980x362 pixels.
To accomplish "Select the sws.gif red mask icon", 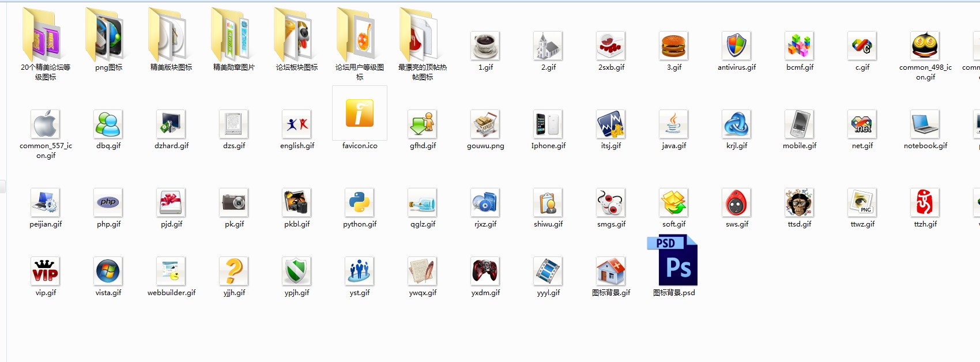I will pos(737,203).
